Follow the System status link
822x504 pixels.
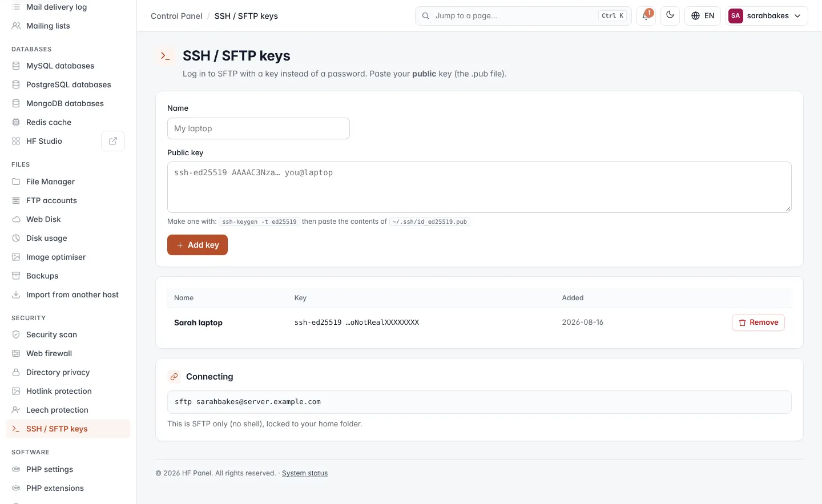(305, 473)
